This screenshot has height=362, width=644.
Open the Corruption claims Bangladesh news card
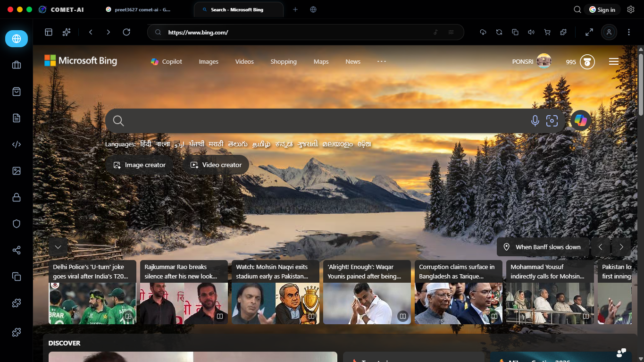pyautogui.click(x=459, y=292)
